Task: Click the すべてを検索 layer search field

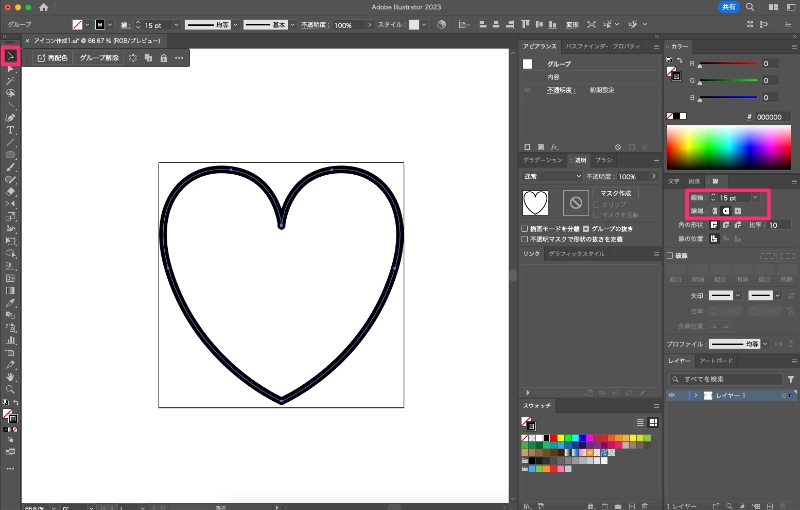Action: tap(726, 379)
